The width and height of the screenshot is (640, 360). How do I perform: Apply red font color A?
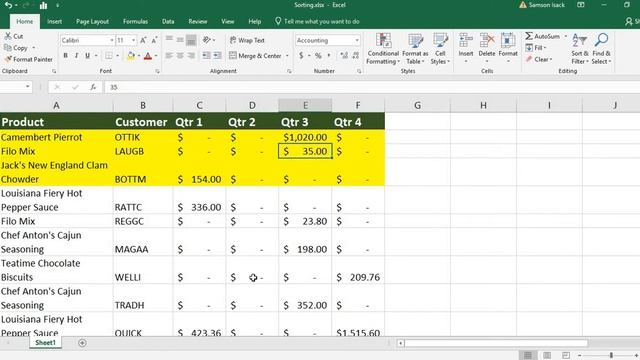click(148, 56)
